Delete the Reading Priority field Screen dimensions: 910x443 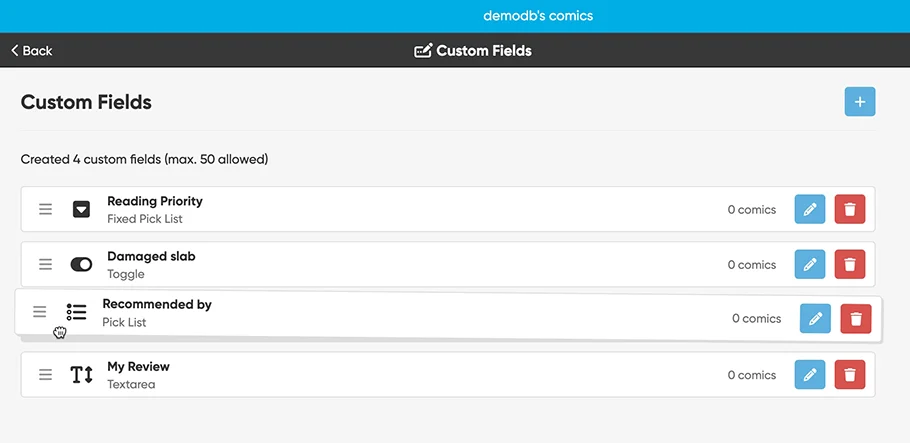(x=850, y=210)
